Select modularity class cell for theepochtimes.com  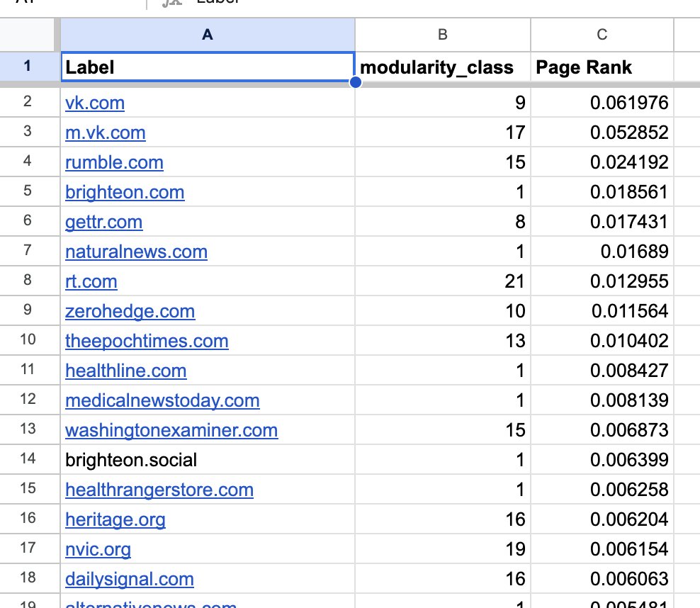pyautogui.click(x=442, y=341)
